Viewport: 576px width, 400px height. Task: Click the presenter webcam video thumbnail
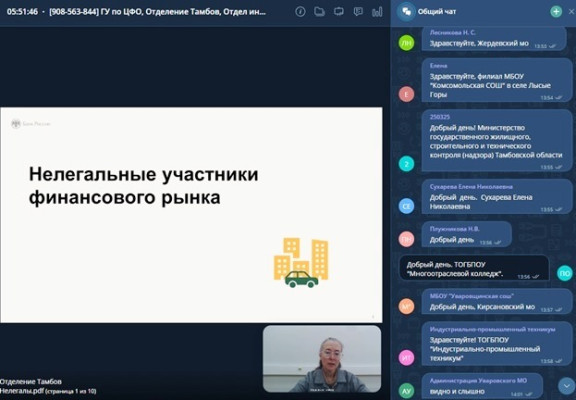click(322, 358)
